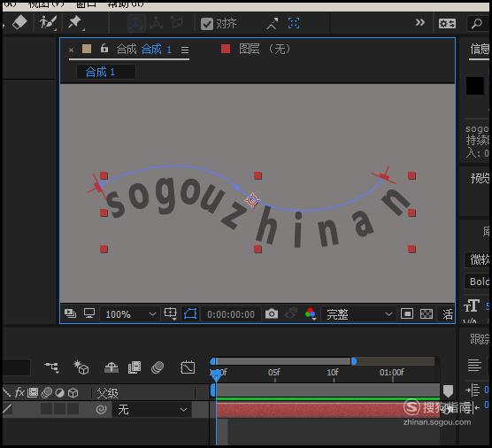Click the 0:00:00:00 current time display

(231, 314)
